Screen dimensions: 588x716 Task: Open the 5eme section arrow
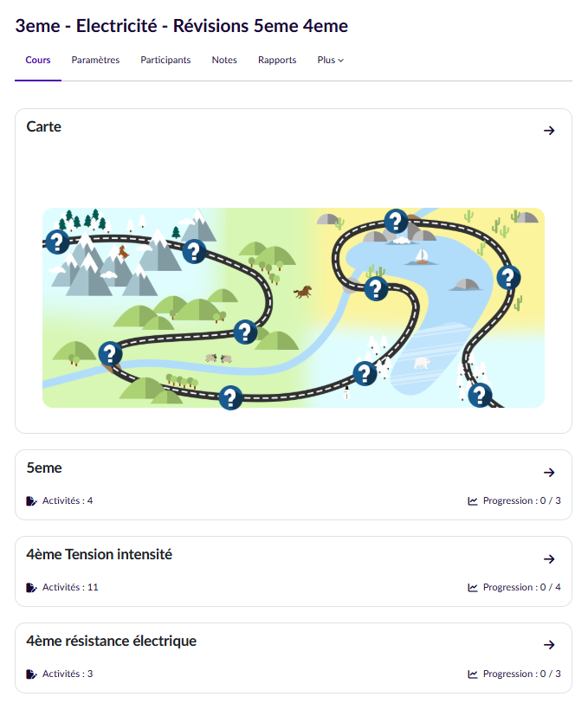pos(549,473)
